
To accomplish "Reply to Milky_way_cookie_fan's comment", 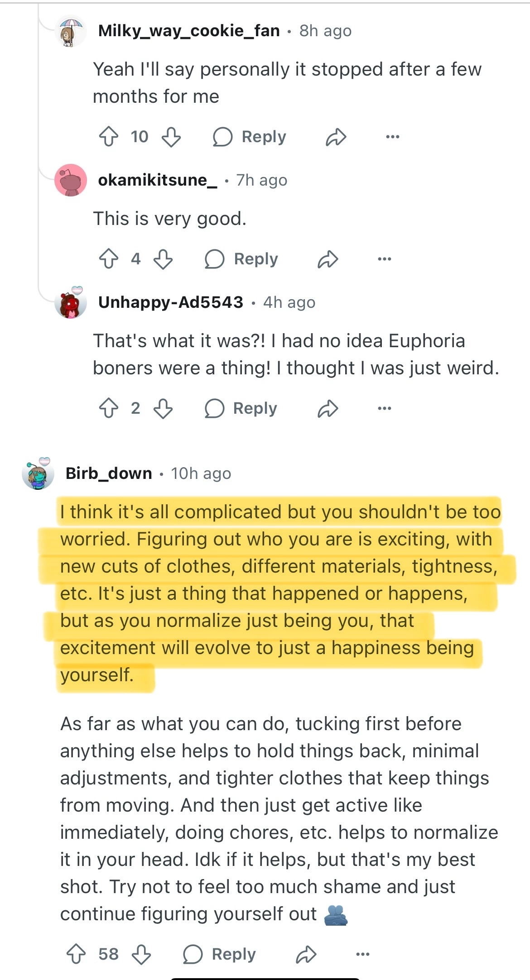I will point(250,137).
